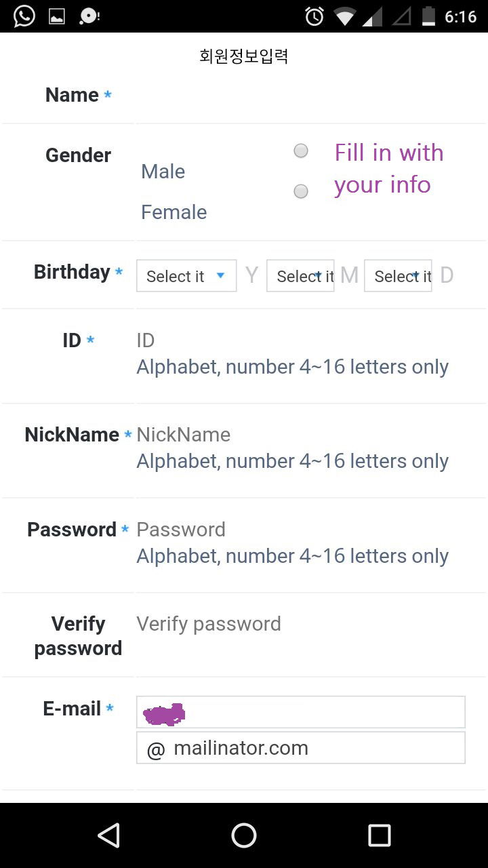488x868 pixels.
Task: Tap the Wi-Fi signal icon
Action: pyautogui.click(x=344, y=16)
